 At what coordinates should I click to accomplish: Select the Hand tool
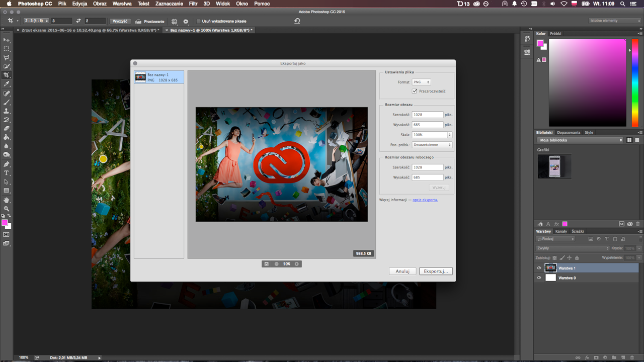pos(7,200)
